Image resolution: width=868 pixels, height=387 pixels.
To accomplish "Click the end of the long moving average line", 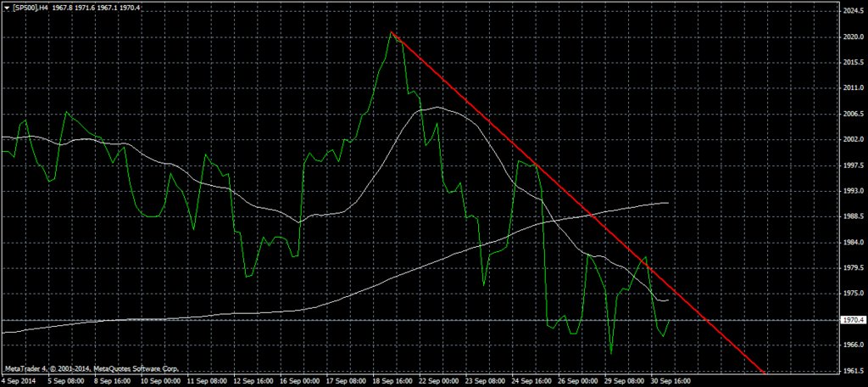I will click(668, 203).
